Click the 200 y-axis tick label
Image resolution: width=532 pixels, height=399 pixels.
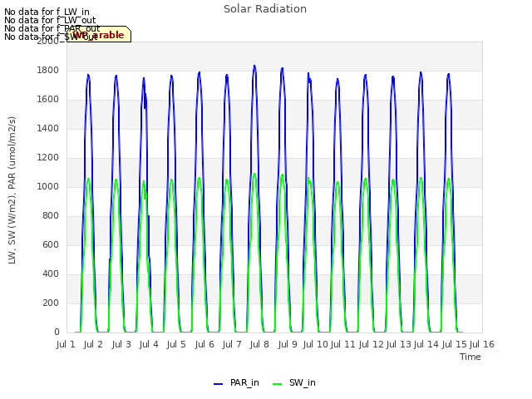[x=51, y=303]
